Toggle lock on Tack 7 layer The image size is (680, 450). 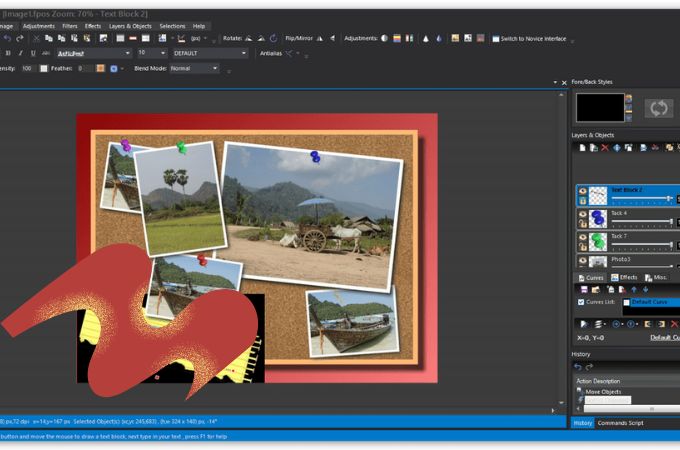[583, 247]
